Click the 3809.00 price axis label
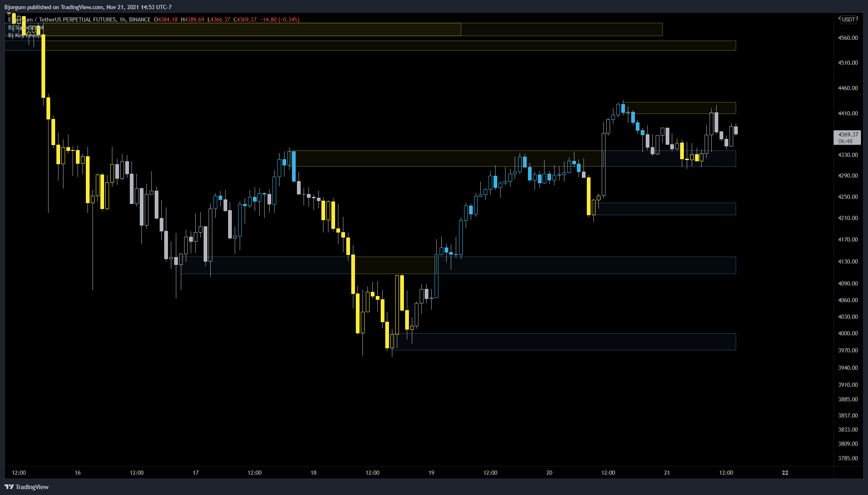This screenshot has height=495, width=868. (x=848, y=444)
